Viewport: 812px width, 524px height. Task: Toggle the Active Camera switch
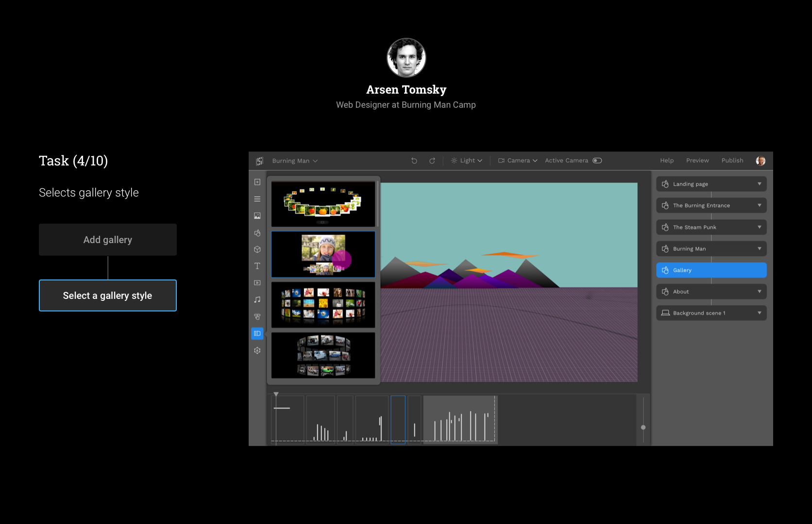(x=597, y=161)
